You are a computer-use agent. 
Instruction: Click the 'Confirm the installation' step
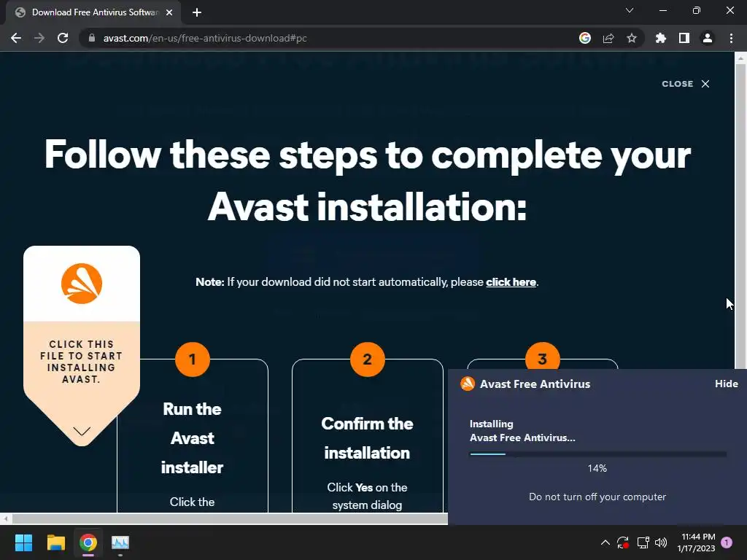pos(367,438)
